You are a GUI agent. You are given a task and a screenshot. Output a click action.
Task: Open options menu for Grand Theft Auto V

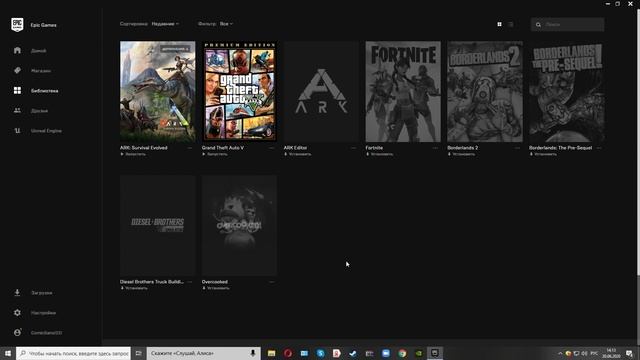click(271, 148)
